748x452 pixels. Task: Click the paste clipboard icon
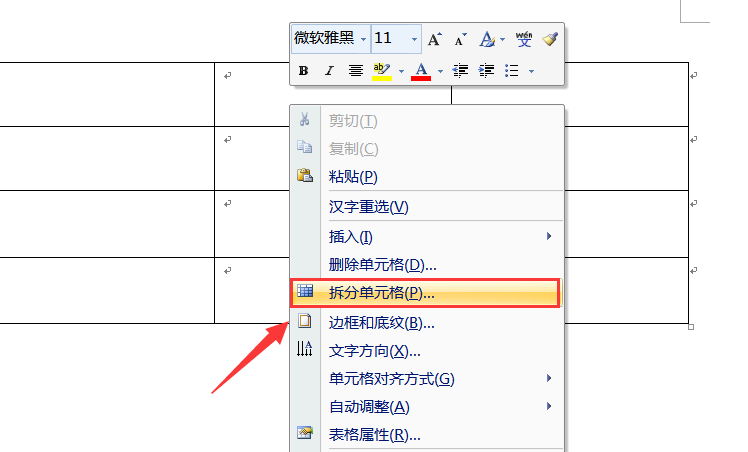tap(305, 175)
